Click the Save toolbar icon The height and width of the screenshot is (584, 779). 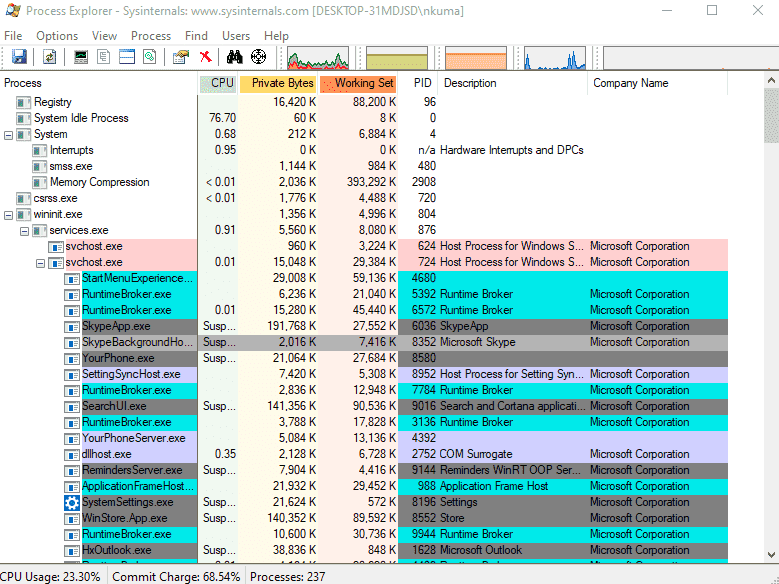[19, 57]
